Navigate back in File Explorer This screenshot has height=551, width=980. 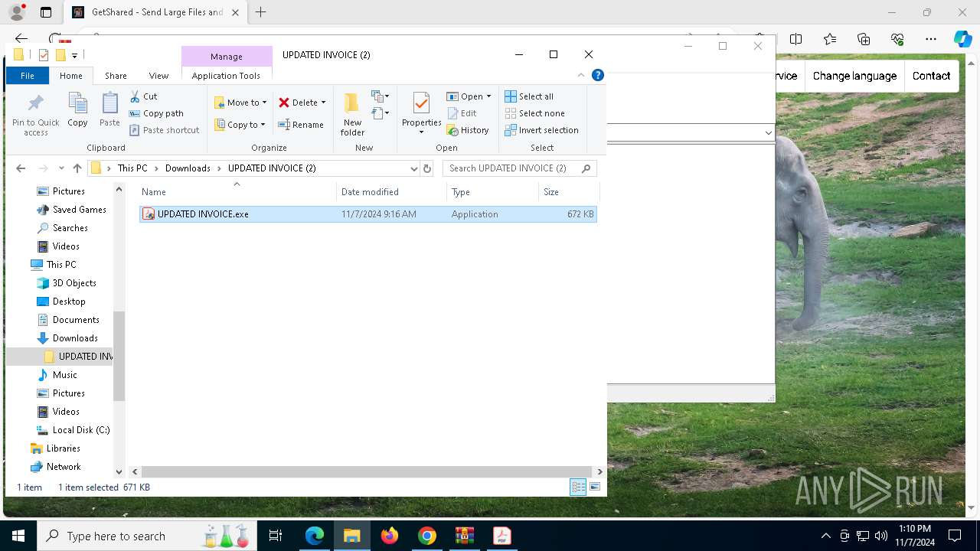(21, 168)
